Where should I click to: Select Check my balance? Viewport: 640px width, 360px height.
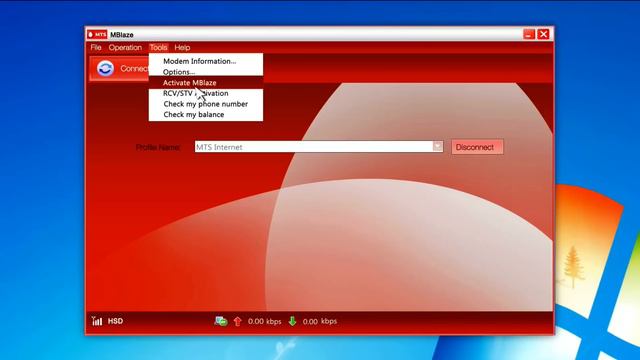[x=206, y=115]
